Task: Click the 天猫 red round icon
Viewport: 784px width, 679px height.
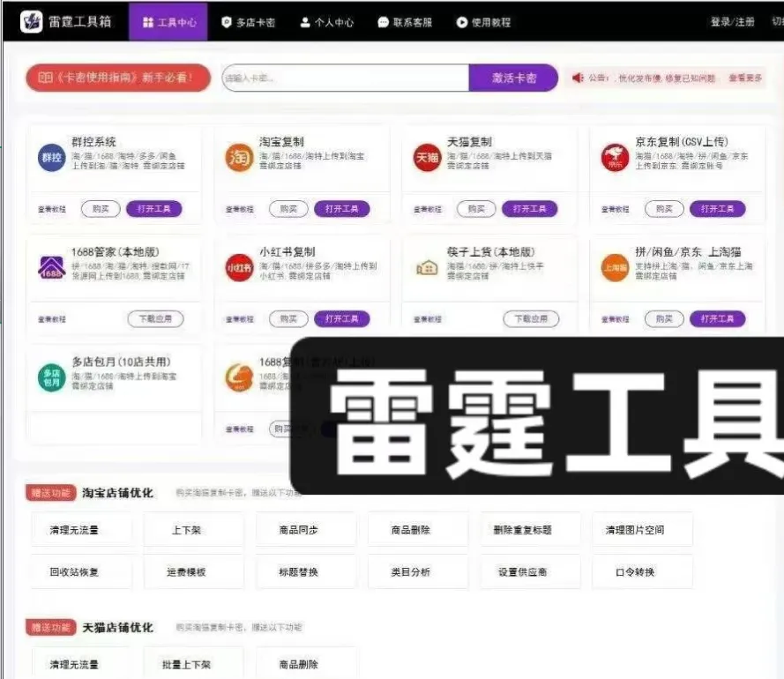Action: pyautogui.click(x=428, y=158)
